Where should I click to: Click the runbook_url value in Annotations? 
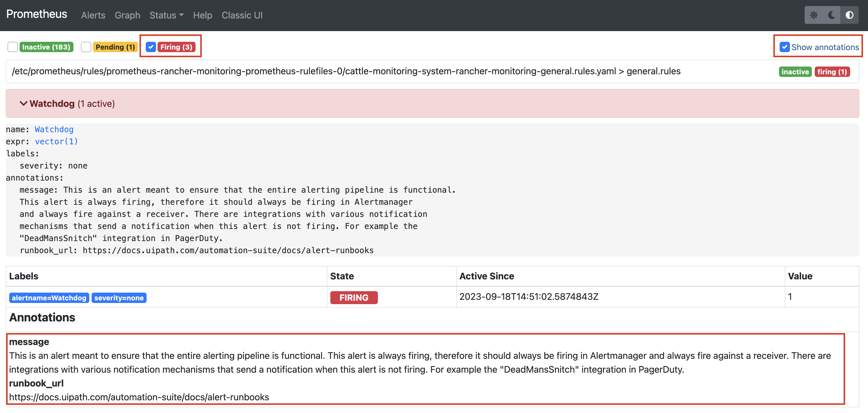click(139, 397)
